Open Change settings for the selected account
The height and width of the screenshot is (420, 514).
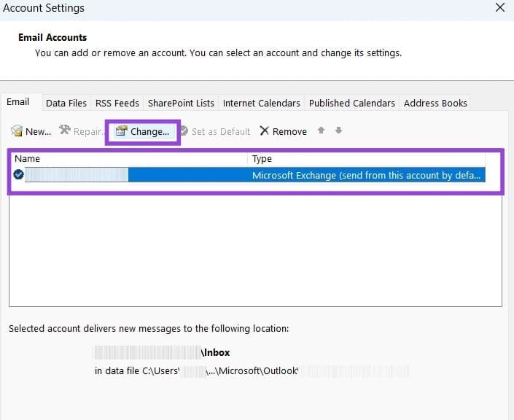point(143,131)
